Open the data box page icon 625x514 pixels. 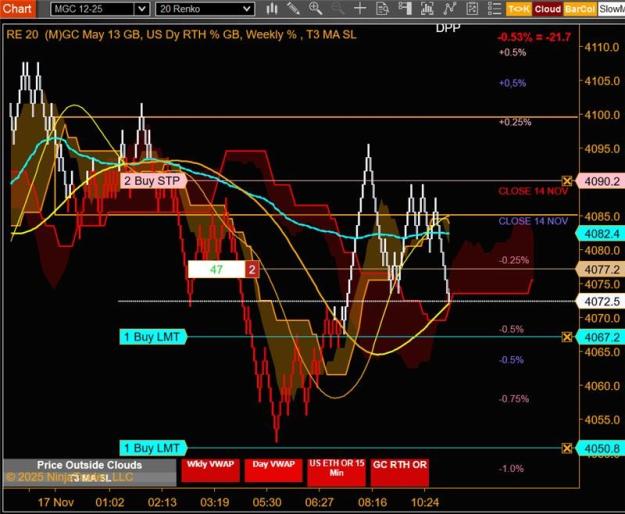(x=382, y=9)
